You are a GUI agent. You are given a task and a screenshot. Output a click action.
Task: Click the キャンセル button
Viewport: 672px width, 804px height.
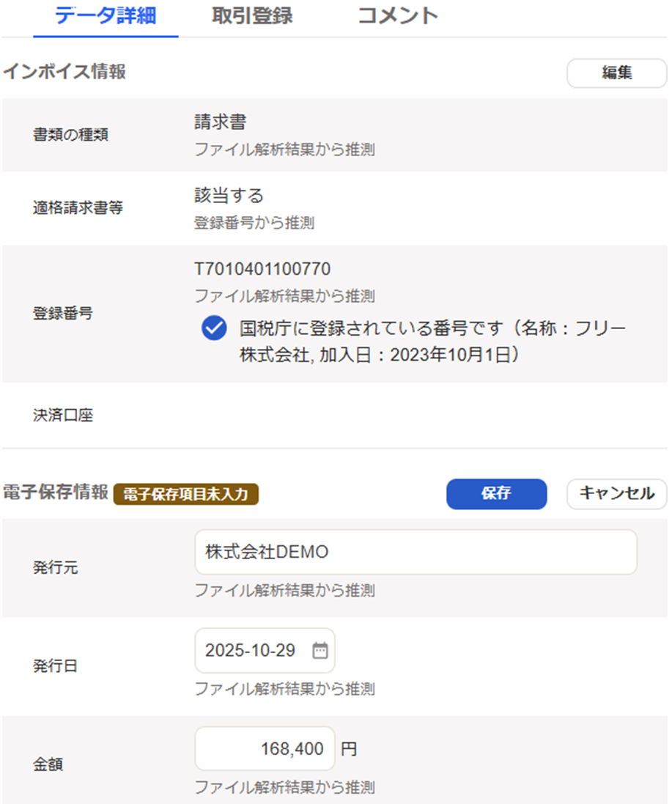tap(616, 493)
